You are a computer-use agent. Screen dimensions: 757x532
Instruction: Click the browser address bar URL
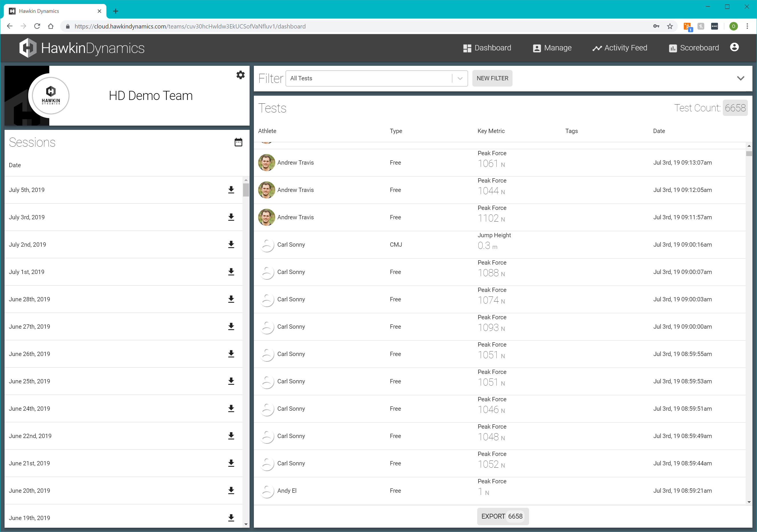(190, 26)
